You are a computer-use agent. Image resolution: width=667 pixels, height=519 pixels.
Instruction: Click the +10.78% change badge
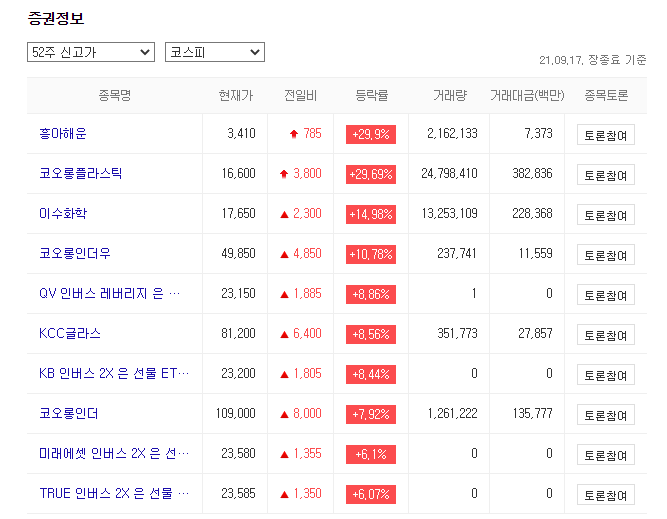point(371,254)
